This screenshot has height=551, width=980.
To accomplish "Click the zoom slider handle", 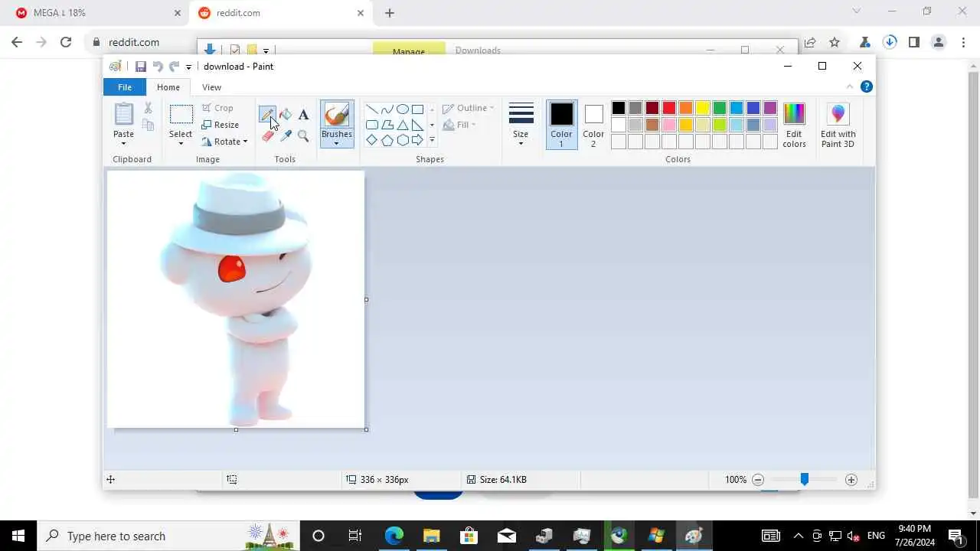I will 804,479.
